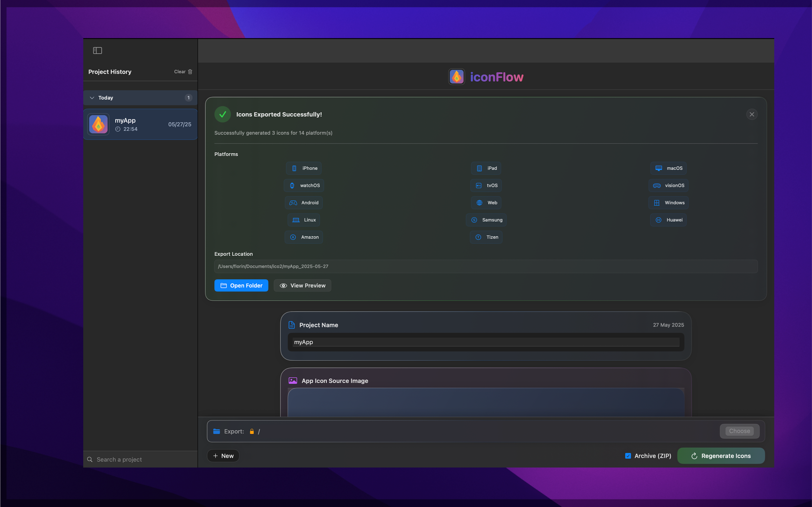This screenshot has width=812, height=507.
Task: Toggle the sidebar visibility icon
Action: (x=97, y=51)
